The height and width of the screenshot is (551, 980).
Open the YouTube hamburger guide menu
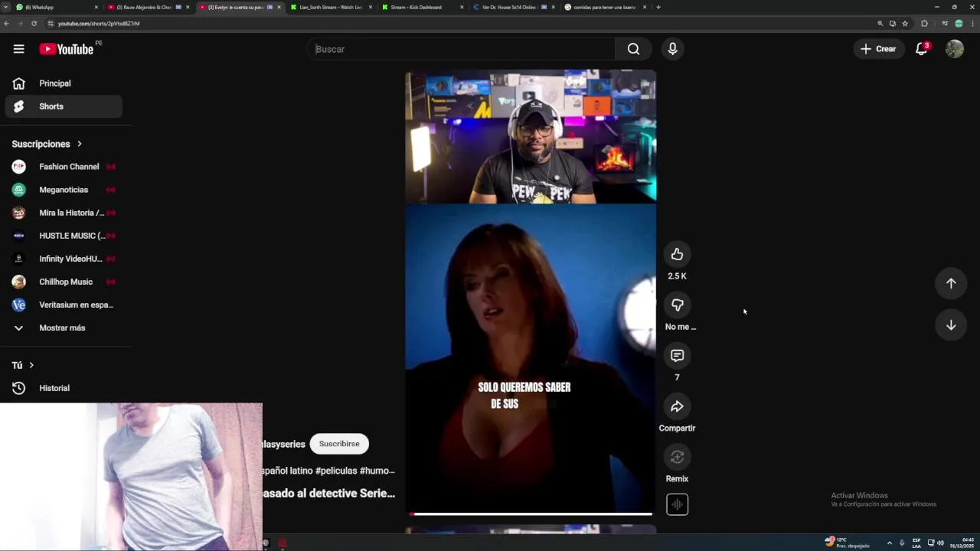18,49
